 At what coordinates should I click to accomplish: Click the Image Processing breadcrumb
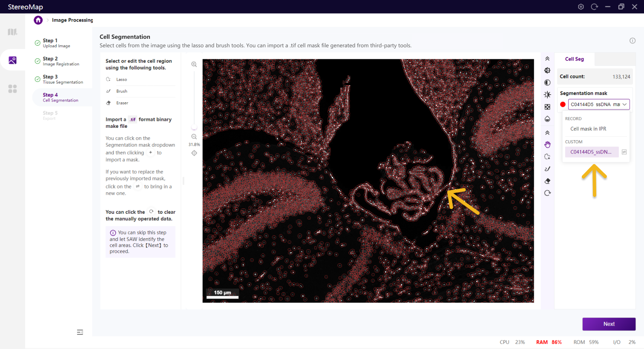[72, 20]
